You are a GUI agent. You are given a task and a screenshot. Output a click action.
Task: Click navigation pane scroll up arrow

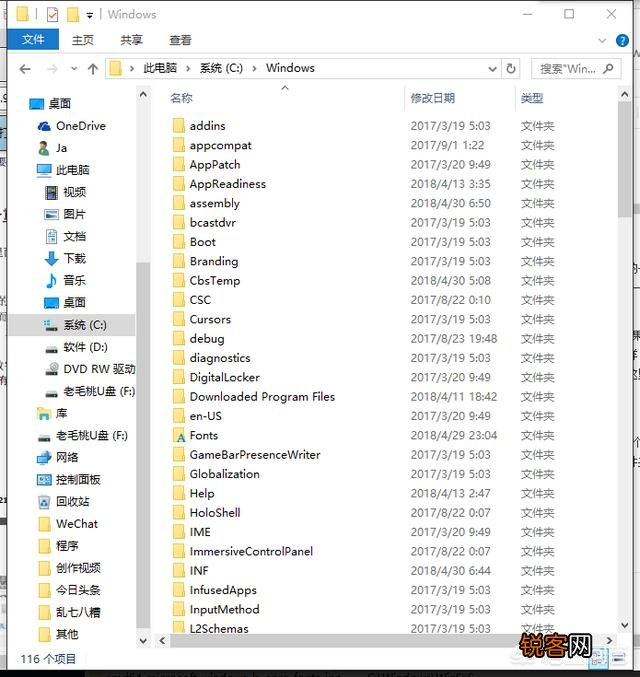click(143, 94)
